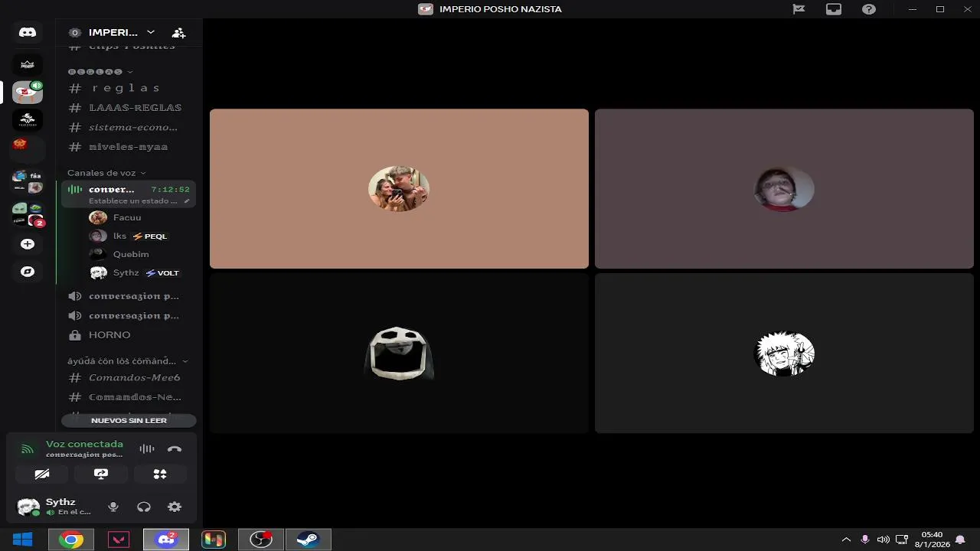
Task: Select the manga avatar video tile
Action: [x=784, y=354]
